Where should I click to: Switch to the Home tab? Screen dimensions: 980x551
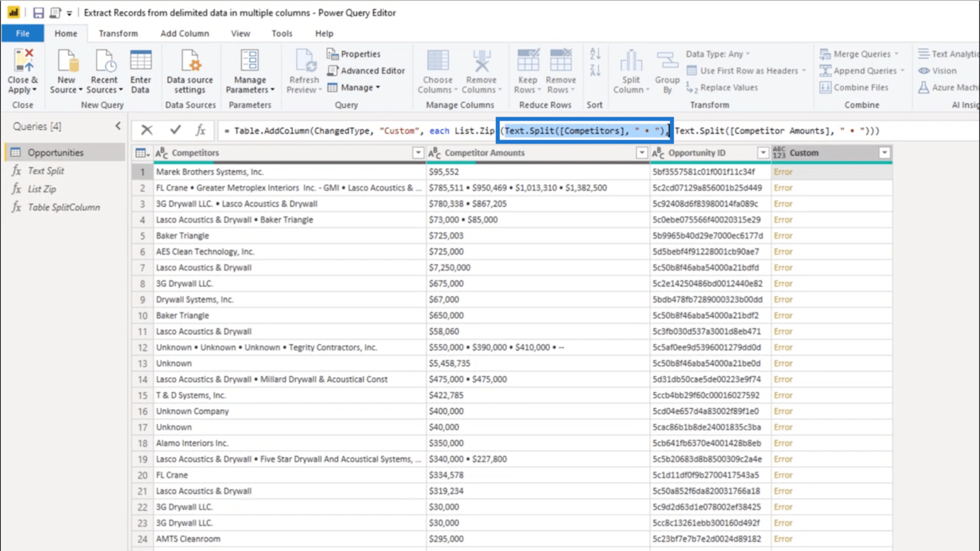[x=66, y=33]
